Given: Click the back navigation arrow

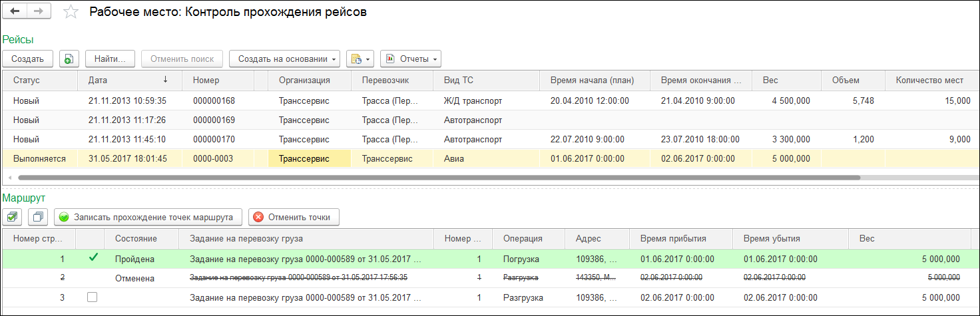Looking at the screenshot, I should tap(15, 12).
